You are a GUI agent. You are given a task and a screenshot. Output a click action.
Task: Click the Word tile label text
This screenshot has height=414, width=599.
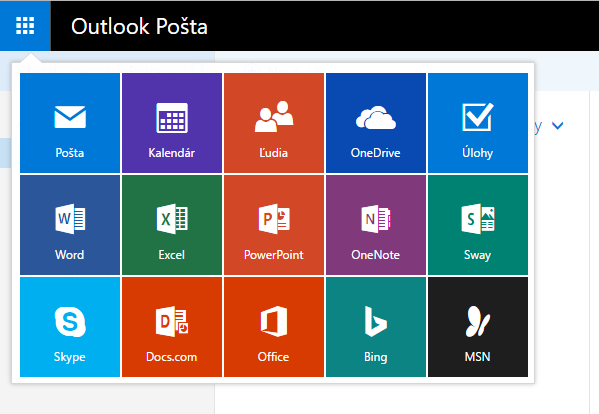click(x=70, y=255)
